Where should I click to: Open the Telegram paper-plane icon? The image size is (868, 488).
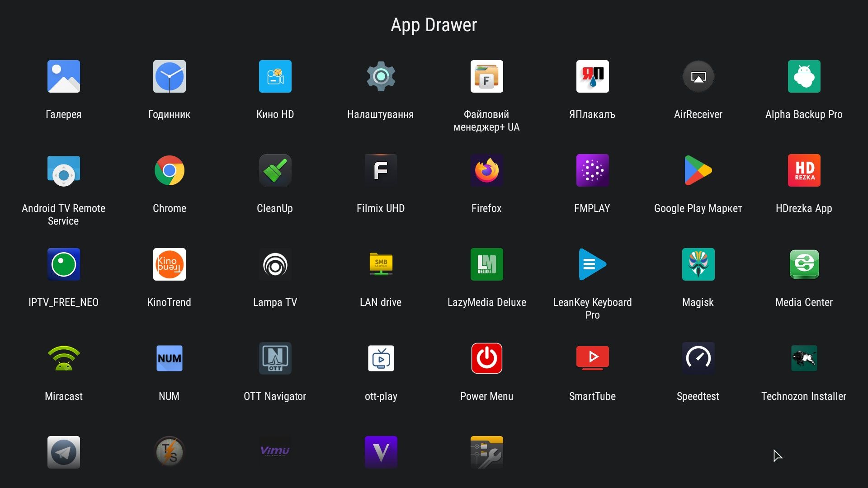click(64, 452)
